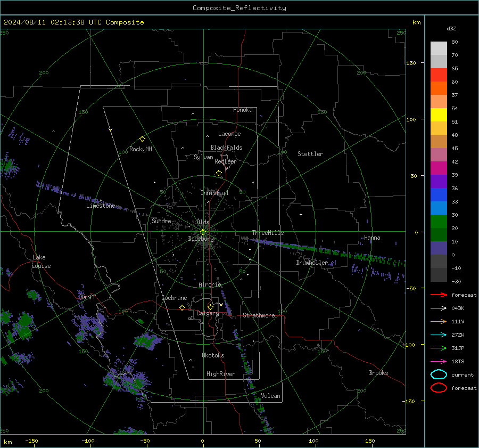Select the Lacombe city label
The width and height of the screenshot is (479, 448).
click(229, 134)
